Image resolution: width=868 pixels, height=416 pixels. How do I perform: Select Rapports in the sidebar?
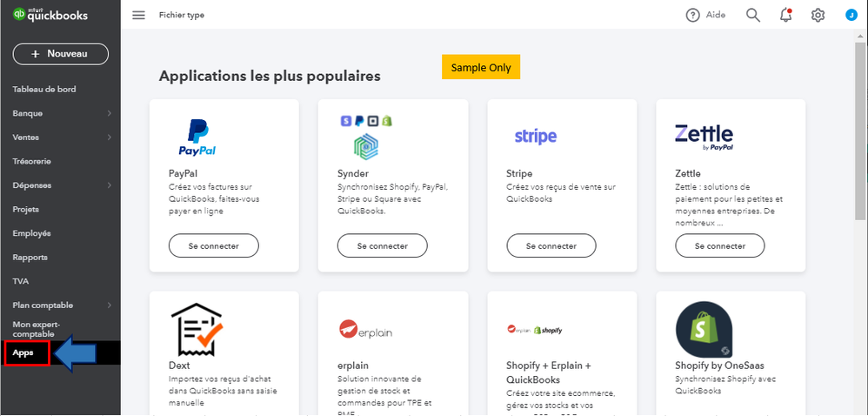click(x=30, y=258)
